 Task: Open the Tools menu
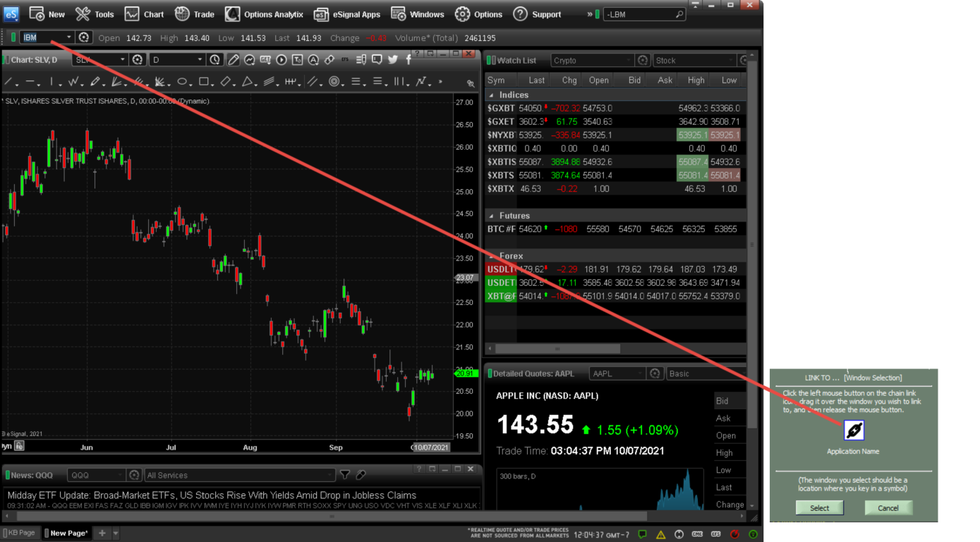pos(95,14)
